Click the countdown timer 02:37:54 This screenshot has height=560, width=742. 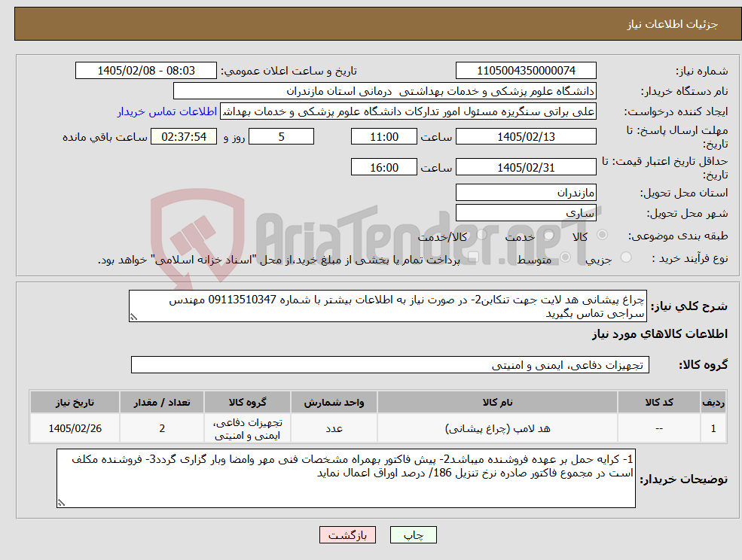[184, 137]
